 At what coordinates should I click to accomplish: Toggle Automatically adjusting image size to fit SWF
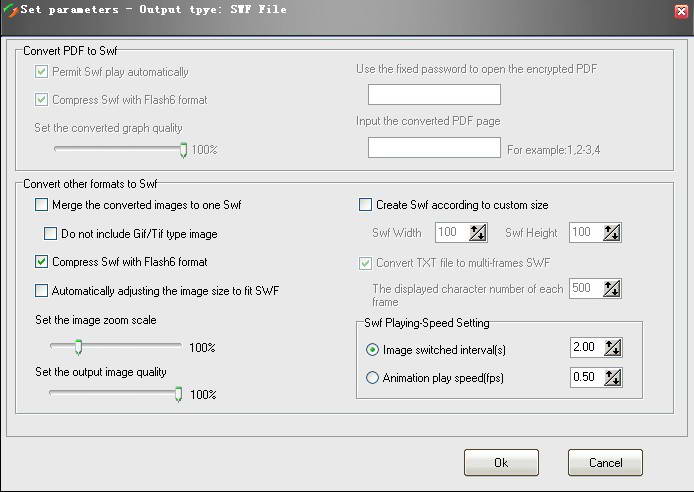pos(42,291)
